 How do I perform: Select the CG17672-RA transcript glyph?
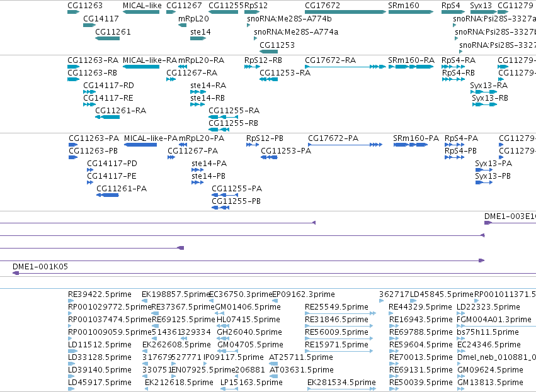[345, 67]
